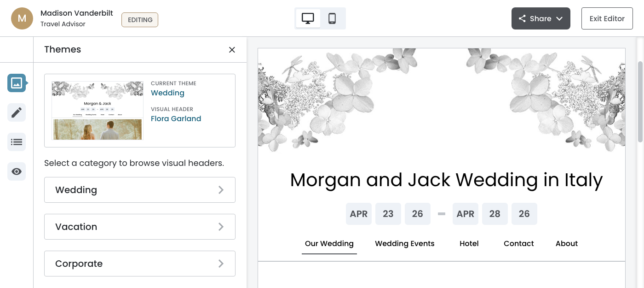Open the Themes image icon in sidebar
Image resolution: width=644 pixels, height=288 pixels.
coord(17,83)
